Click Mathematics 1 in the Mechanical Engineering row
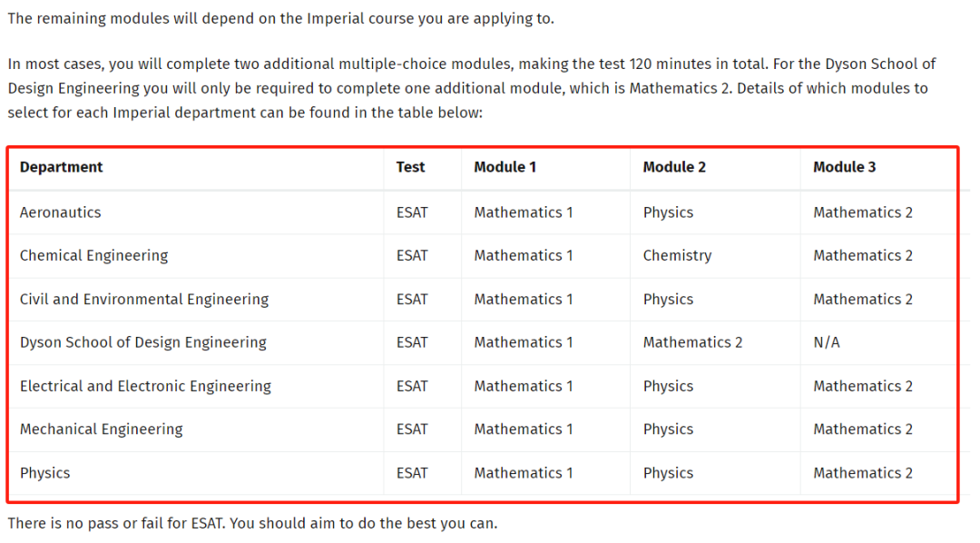Viewport: 980px width, 543px height. (x=524, y=429)
